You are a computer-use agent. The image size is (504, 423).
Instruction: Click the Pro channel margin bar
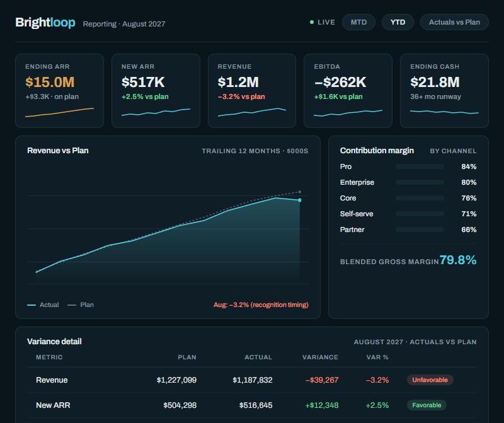[x=420, y=166]
